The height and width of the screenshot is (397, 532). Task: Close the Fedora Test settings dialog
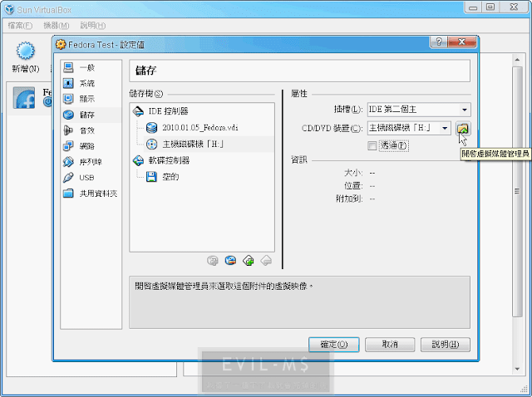pyautogui.click(x=462, y=42)
